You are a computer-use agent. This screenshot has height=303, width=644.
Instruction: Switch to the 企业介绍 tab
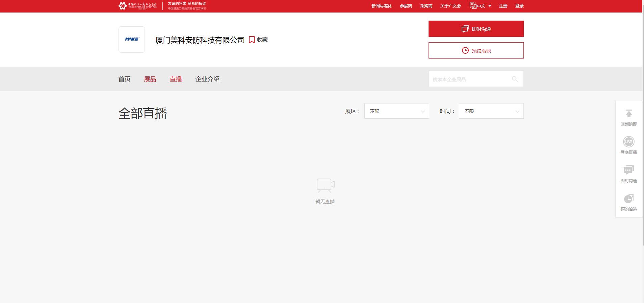207,79
